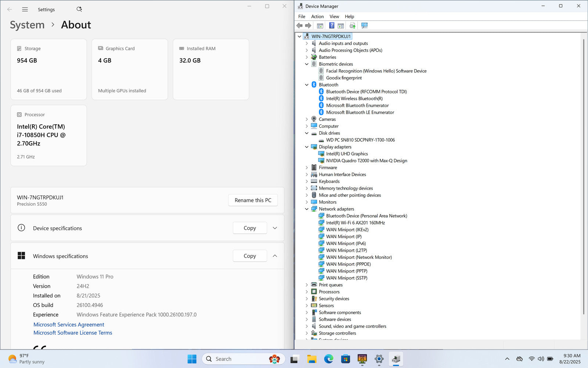Select the Goodix fingerprint device
The image size is (588, 368).
(x=344, y=78)
